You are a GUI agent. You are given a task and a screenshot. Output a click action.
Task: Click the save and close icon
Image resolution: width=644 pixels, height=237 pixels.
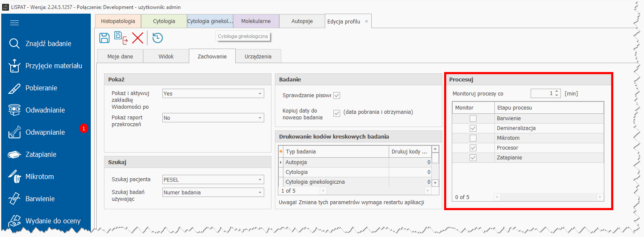[x=121, y=38]
